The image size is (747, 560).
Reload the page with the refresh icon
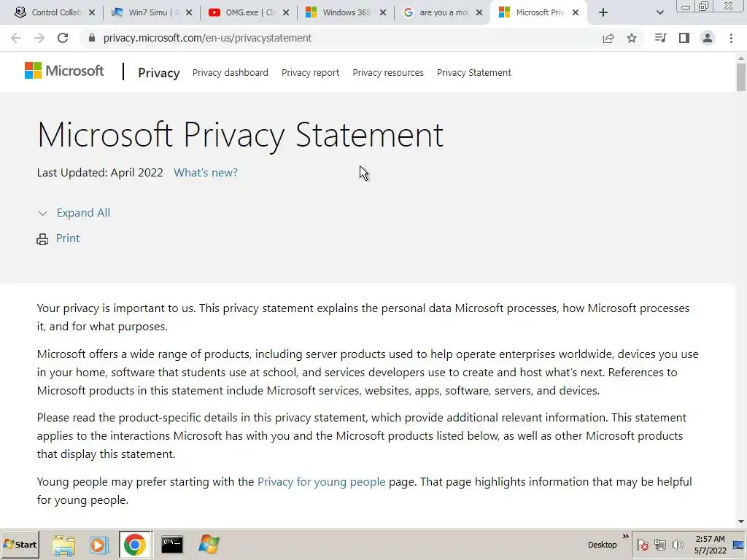coord(63,38)
